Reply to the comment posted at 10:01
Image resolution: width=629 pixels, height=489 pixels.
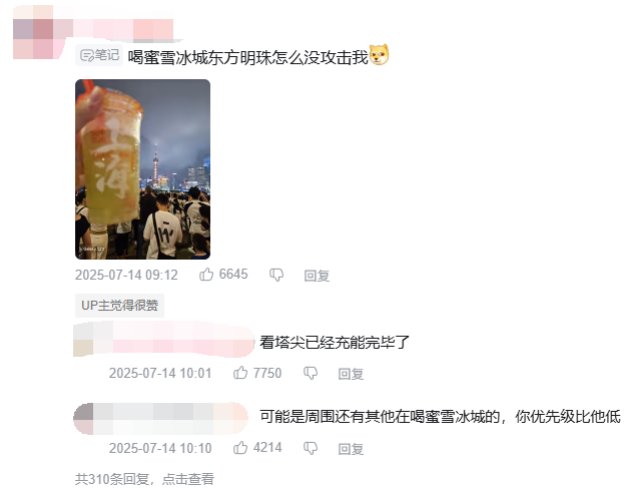pyautogui.click(x=351, y=374)
